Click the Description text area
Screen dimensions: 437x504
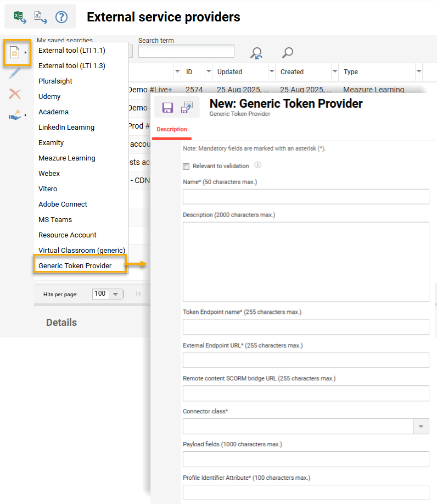pyautogui.click(x=306, y=262)
